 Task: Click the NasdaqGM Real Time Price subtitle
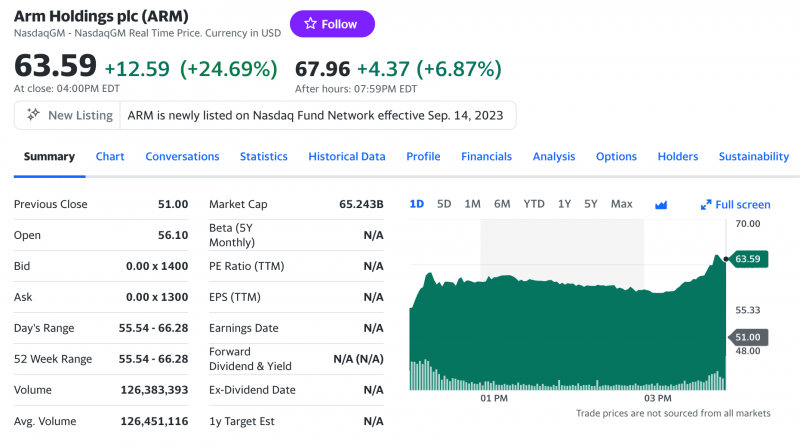coord(147,33)
